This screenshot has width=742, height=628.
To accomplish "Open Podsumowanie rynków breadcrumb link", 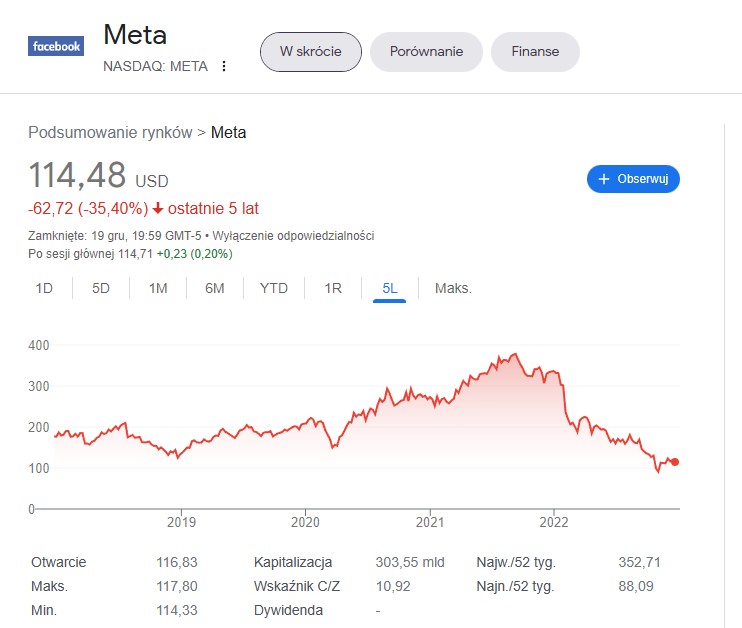I will point(110,133).
